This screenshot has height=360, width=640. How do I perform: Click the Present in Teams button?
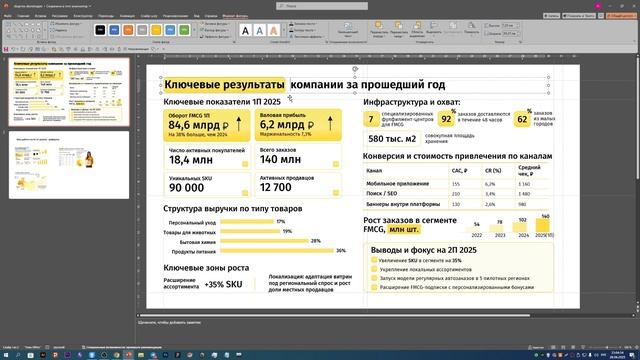click(579, 16)
